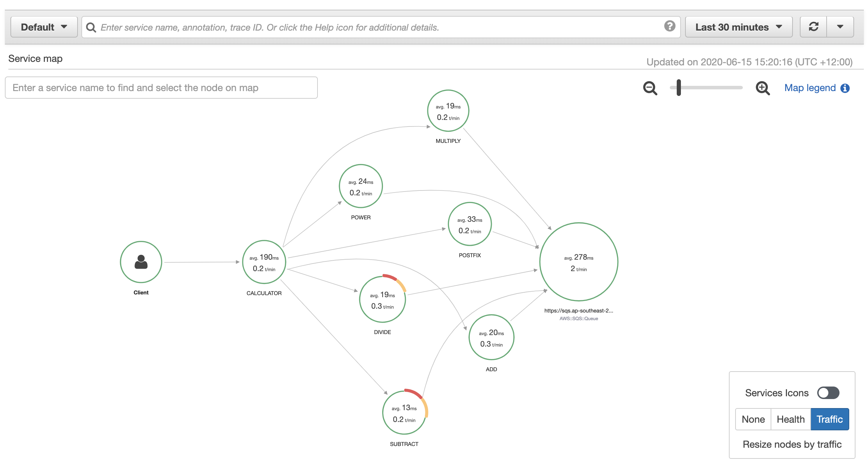Select the Client user node

pyautogui.click(x=141, y=262)
